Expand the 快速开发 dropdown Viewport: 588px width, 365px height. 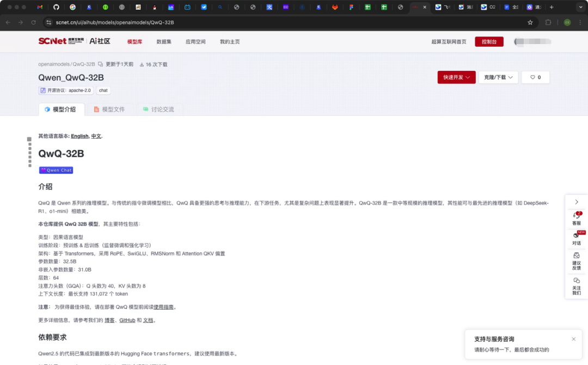pyautogui.click(x=456, y=77)
